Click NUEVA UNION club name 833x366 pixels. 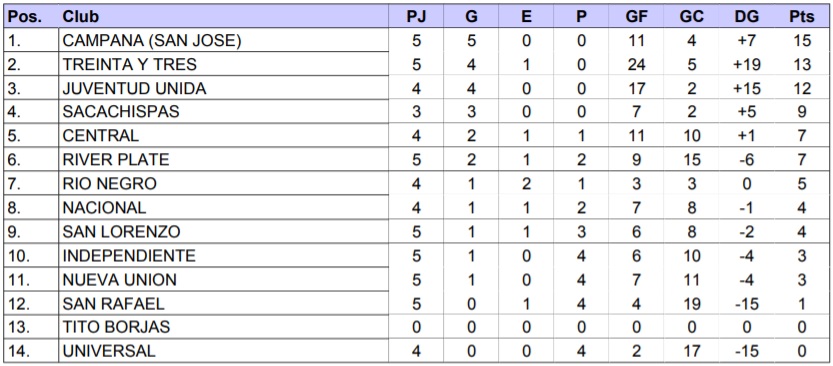[120, 279]
